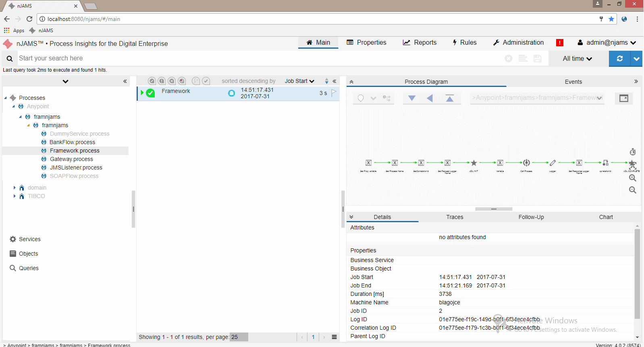Switch to the Chart tab
644x347 pixels.
(x=606, y=217)
